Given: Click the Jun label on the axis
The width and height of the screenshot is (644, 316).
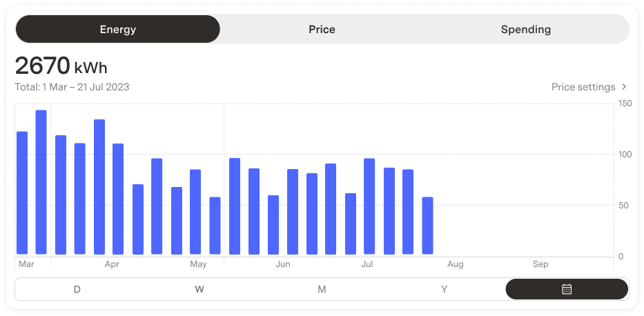Looking at the screenshot, I should point(282,264).
